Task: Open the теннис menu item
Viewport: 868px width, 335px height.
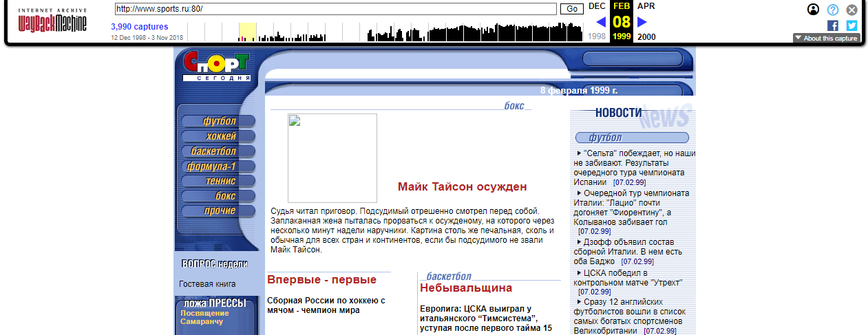Action: (x=218, y=181)
